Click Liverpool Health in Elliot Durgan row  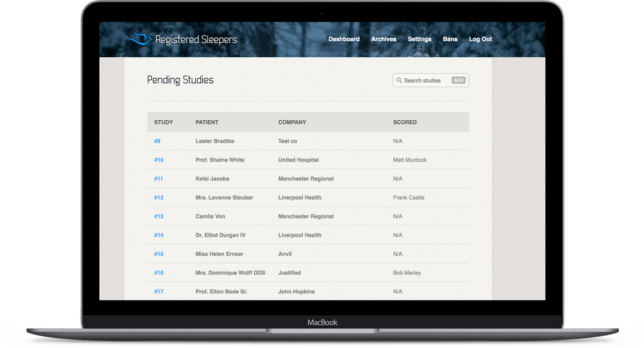[x=300, y=235]
